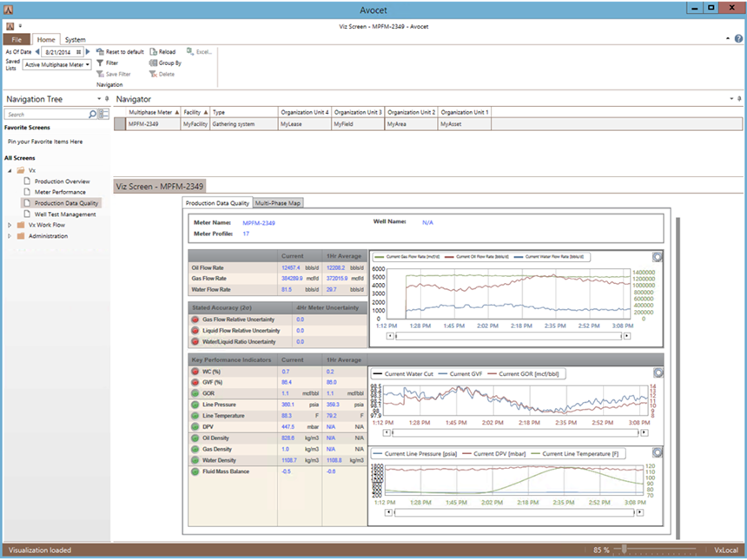Advance to next As Of Date
Screen dimensions: 747x560
coord(88,52)
